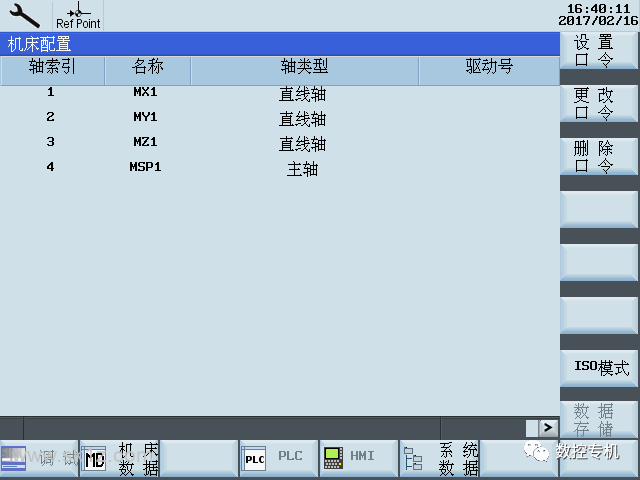This screenshot has width=640, height=480.
Task: Select the MZ1 axis name cell
Action: pyautogui.click(x=145, y=142)
